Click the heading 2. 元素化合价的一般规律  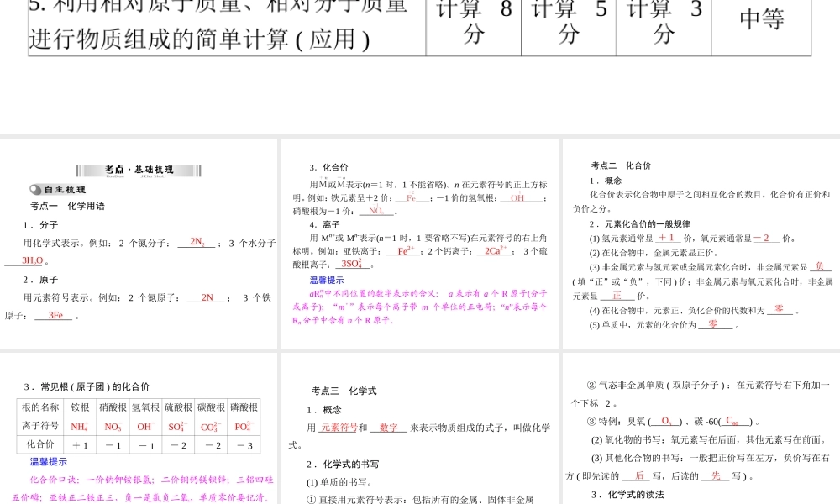click(x=639, y=224)
